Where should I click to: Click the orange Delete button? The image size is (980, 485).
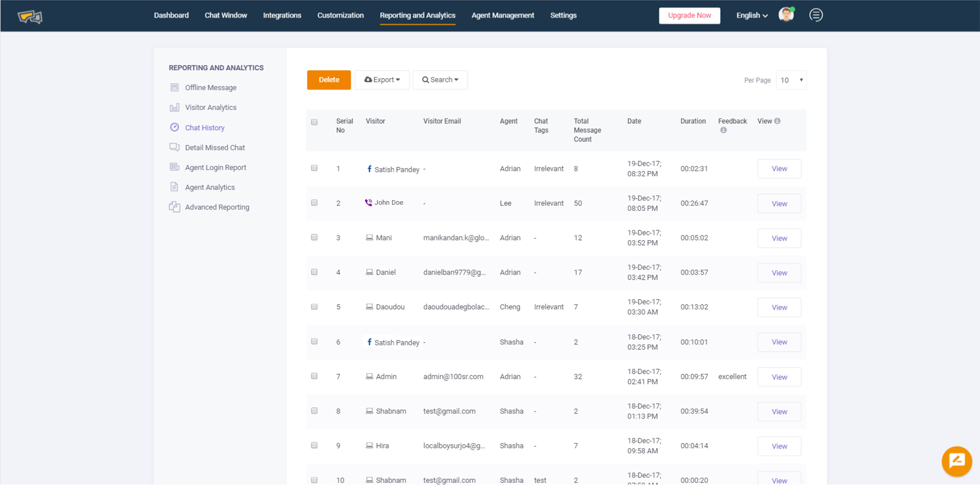click(x=329, y=80)
